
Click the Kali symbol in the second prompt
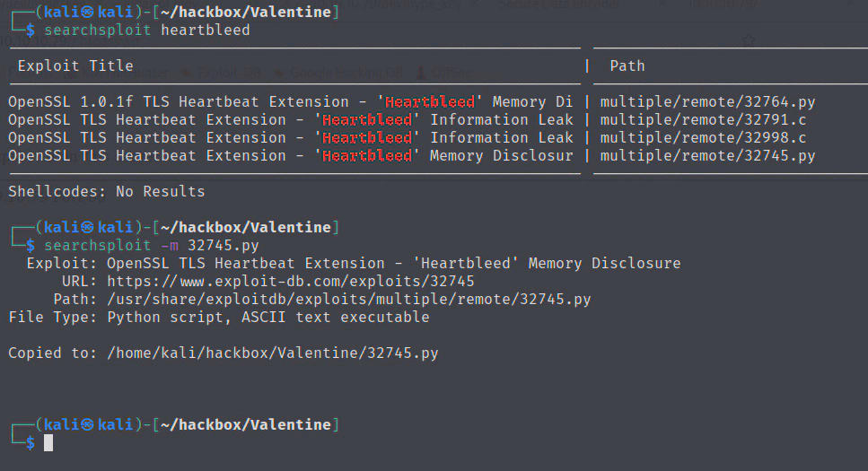87,227
